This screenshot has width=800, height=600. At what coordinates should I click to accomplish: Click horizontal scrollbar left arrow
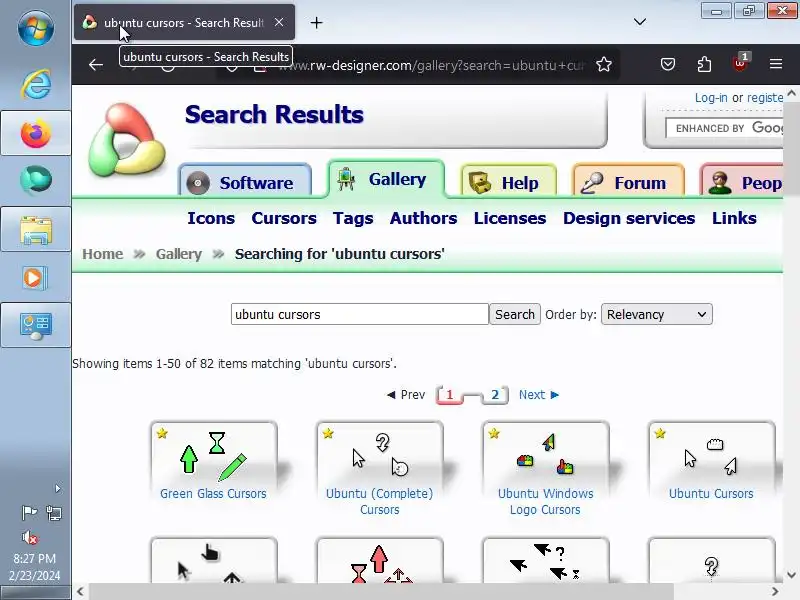pos(80,592)
